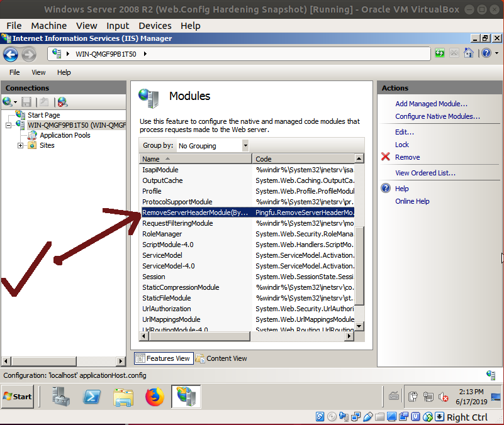This screenshot has width=504, height=425.
Task: Launch Firefox from the taskbar
Action: [x=155, y=397]
